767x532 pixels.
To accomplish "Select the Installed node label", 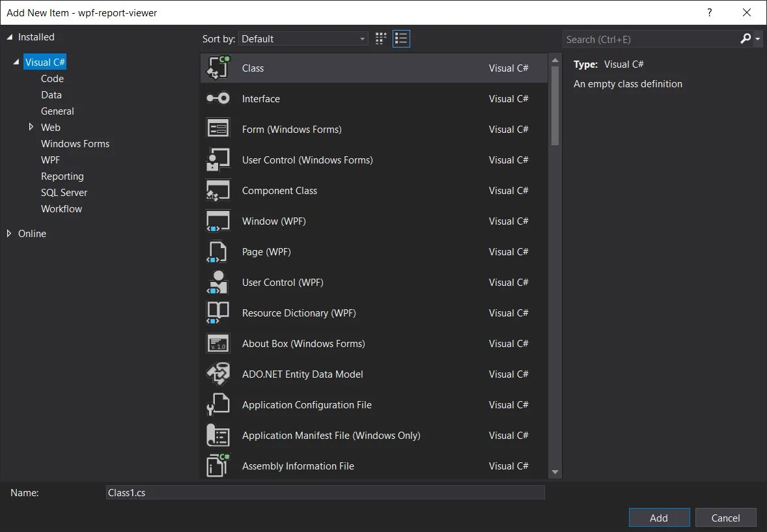I will (x=36, y=36).
